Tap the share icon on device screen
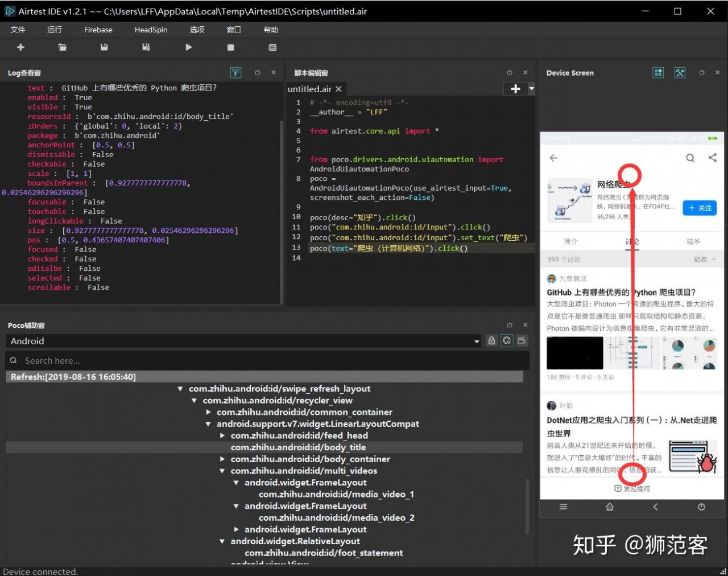 (x=713, y=158)
